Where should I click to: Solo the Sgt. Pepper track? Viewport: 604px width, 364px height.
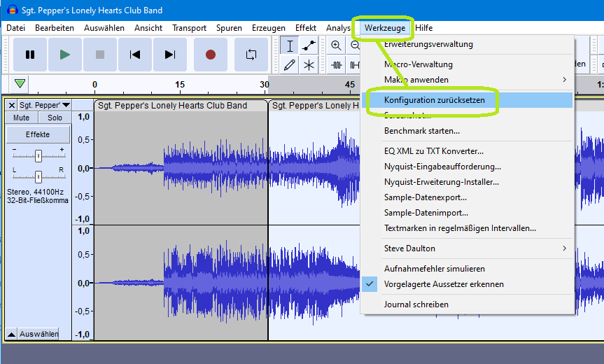coord(55,118)
